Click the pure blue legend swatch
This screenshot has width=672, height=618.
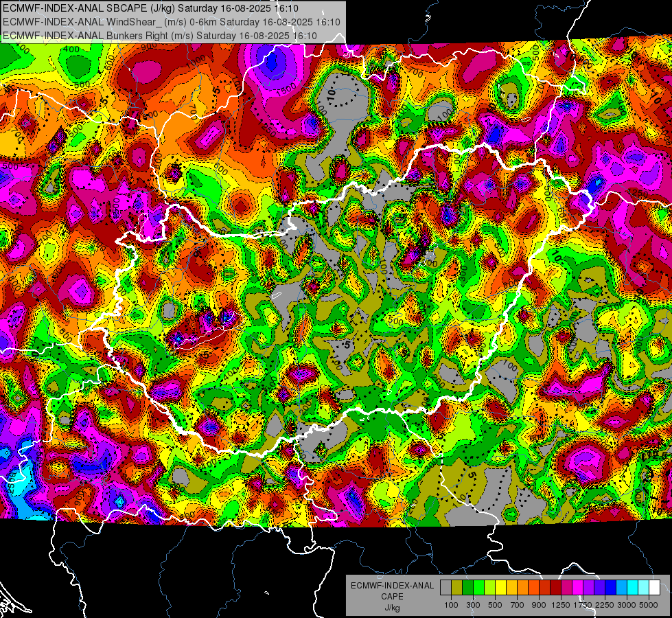pos(611,588)
